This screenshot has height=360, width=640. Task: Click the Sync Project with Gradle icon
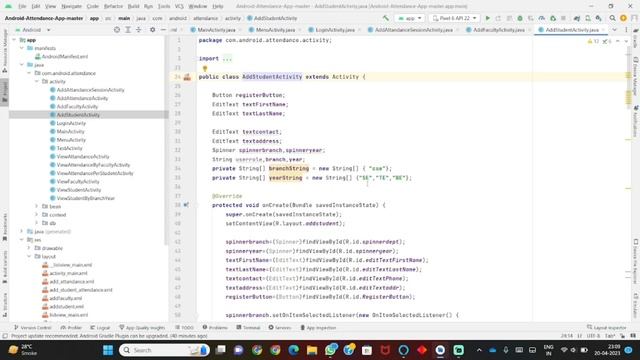(x=577, y=18)
